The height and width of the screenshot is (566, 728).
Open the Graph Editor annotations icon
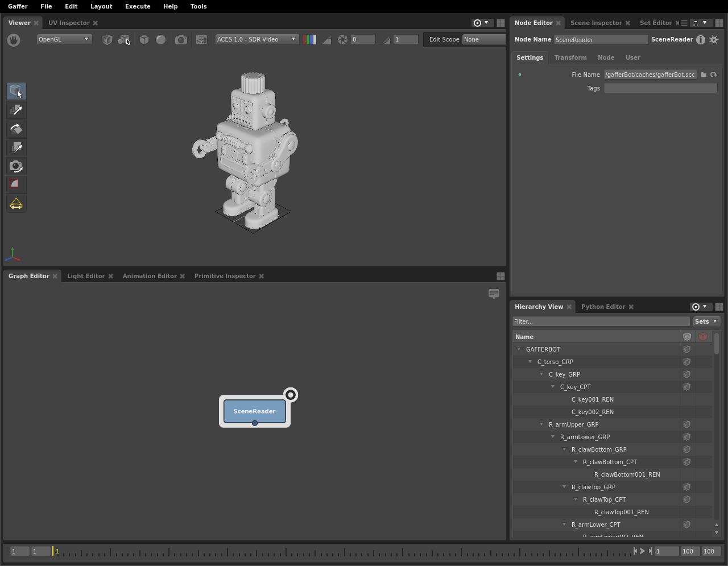[494, 294]
